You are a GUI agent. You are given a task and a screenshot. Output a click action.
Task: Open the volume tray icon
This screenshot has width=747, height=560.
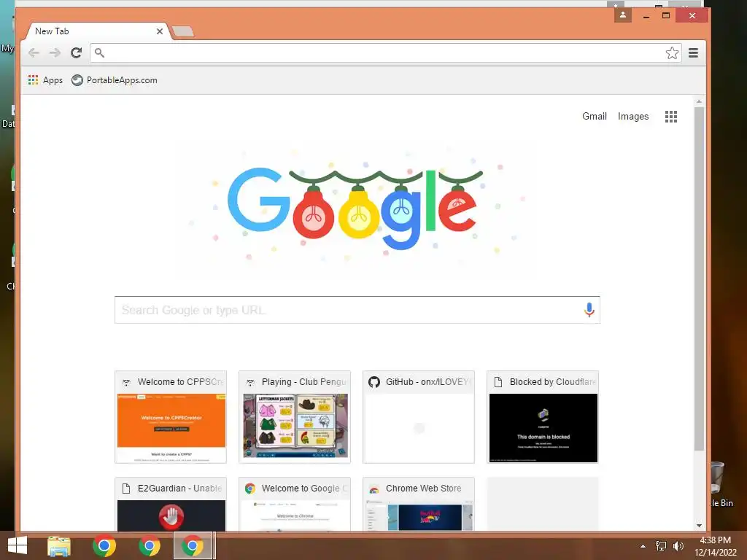(x=678, y=546)
